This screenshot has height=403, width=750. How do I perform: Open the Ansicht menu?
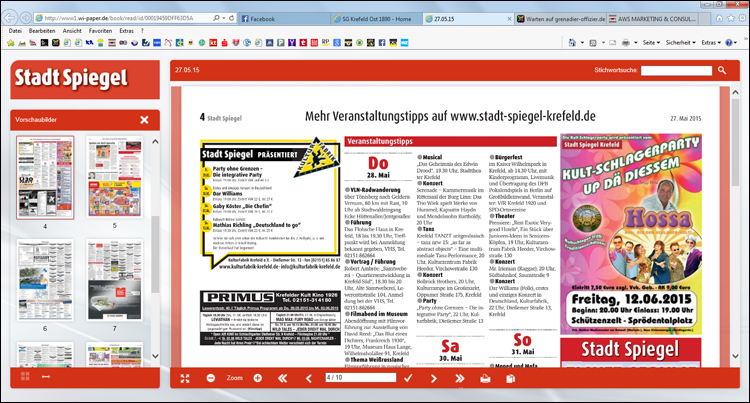tap(72, 31)
